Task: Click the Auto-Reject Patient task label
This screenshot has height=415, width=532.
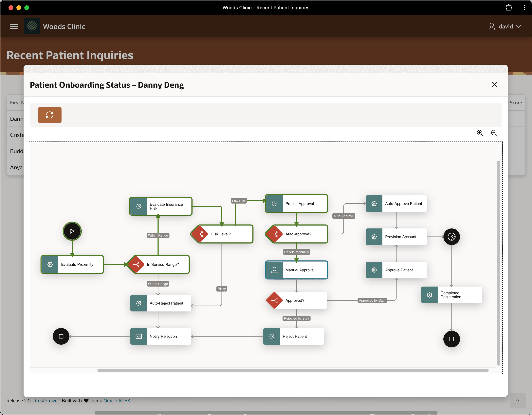Action: point(166,303)
